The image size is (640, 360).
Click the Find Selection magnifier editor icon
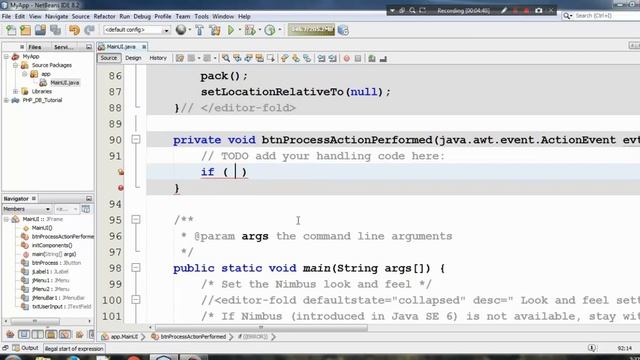[x=226, y=58]
